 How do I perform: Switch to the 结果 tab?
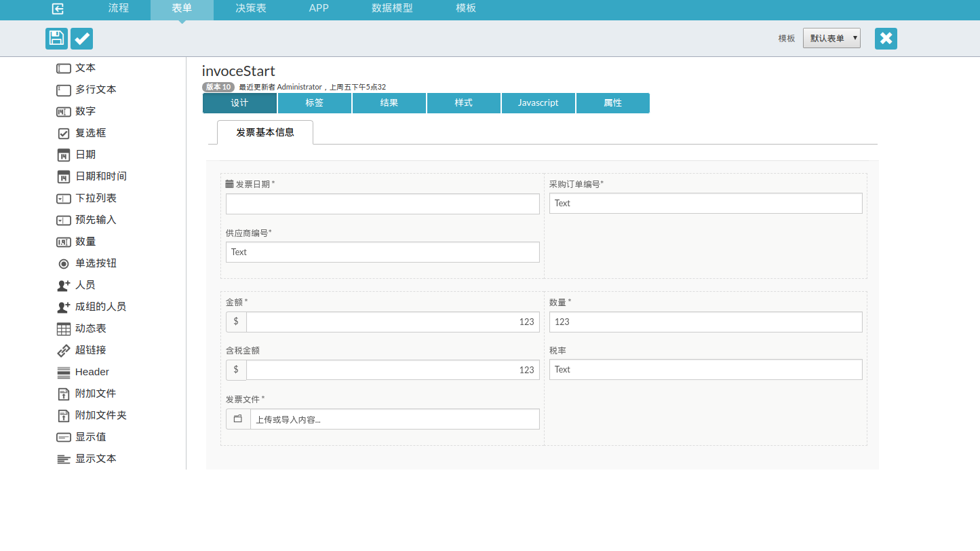click(389, 103)
